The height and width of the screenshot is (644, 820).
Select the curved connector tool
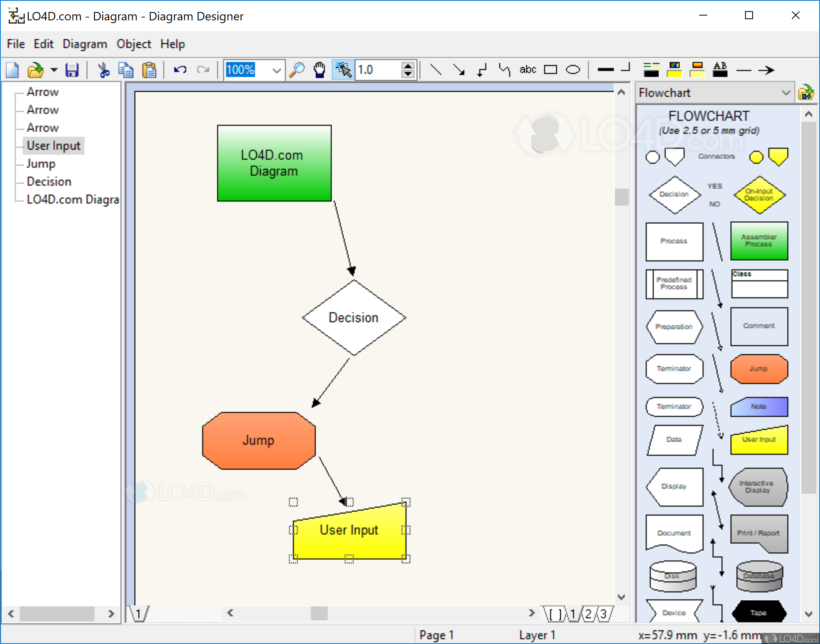coord(504,70)
